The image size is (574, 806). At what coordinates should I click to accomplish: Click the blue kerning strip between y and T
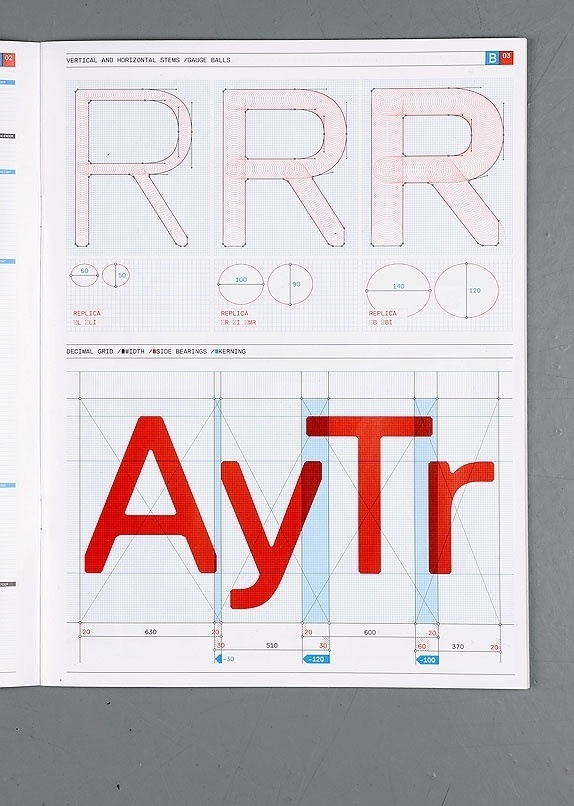[315, 510]
